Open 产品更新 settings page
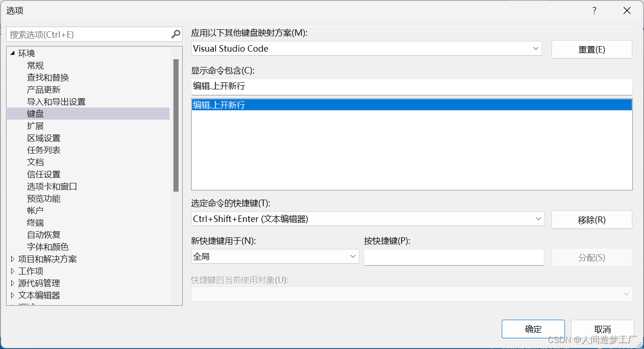The height and width of the screenshot is (349, 644). [44, 90]
